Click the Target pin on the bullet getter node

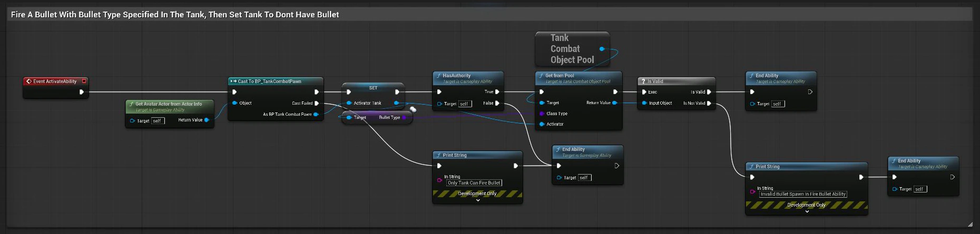[x=349, y=117]
